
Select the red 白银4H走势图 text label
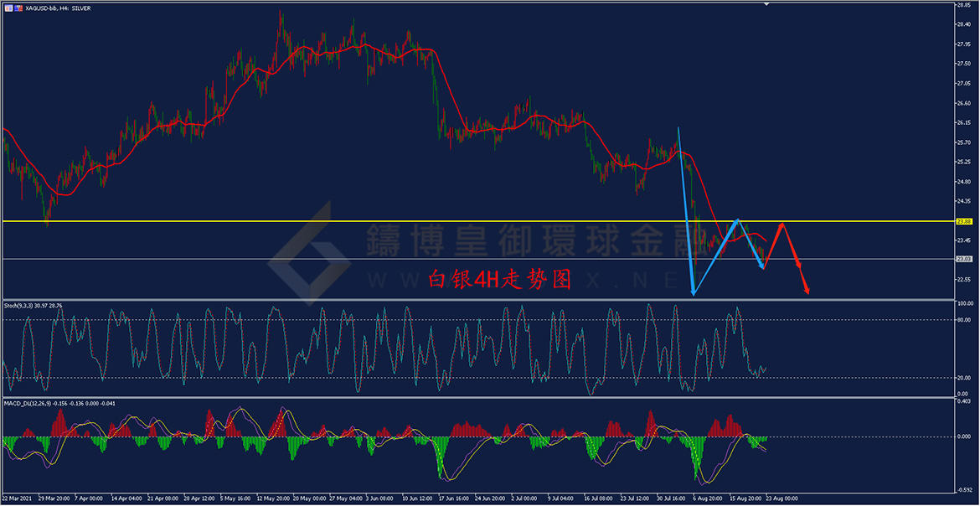pos(499,279)
